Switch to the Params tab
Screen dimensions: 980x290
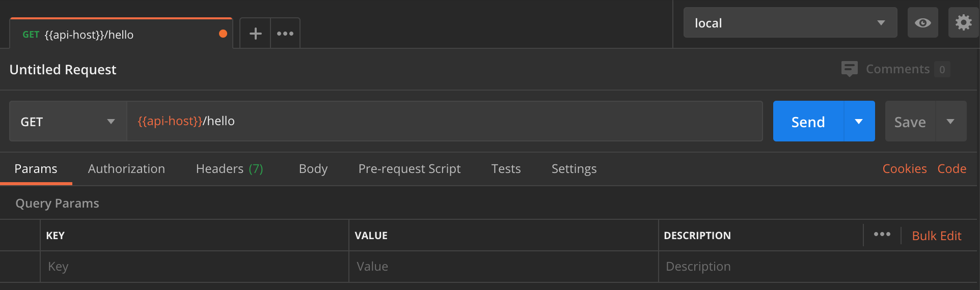(36, 169)
